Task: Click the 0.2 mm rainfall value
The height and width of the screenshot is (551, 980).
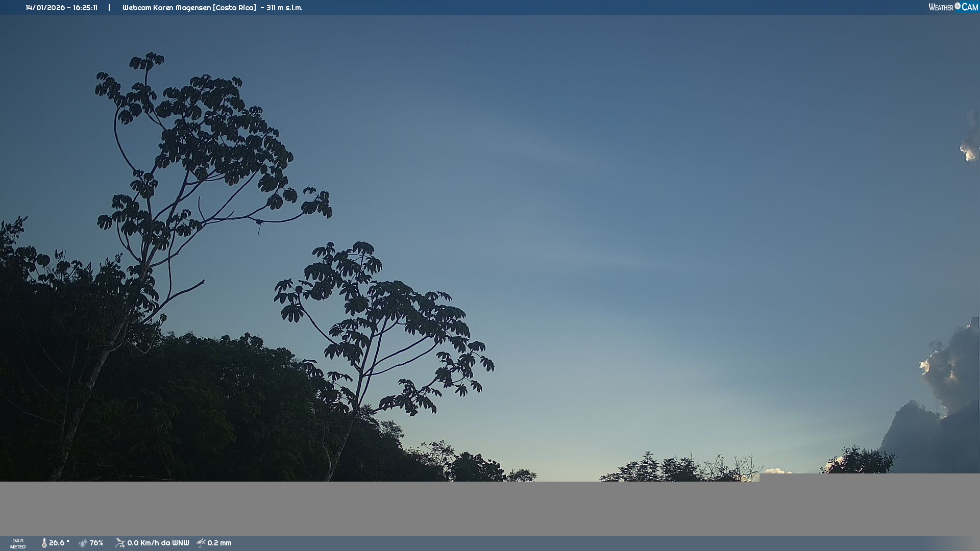Action: coord(219,543)
